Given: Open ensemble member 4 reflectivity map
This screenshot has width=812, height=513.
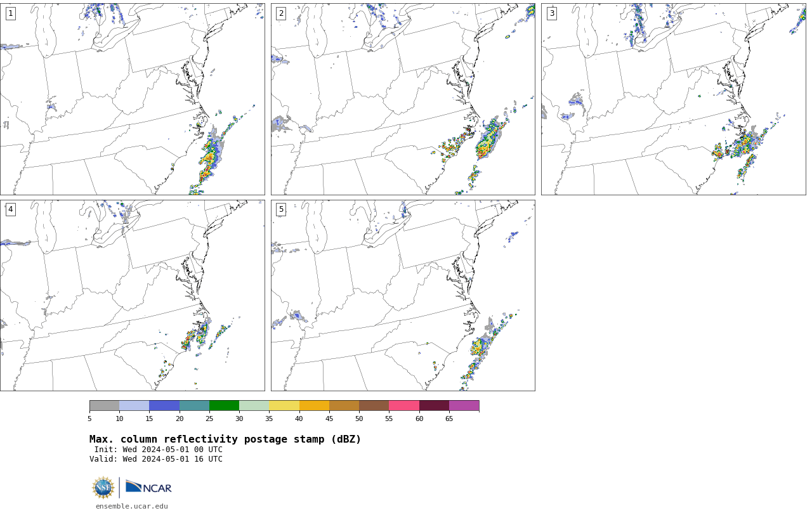Looking at the screenshot, I should pyautogui.click(x=132, y=295).
